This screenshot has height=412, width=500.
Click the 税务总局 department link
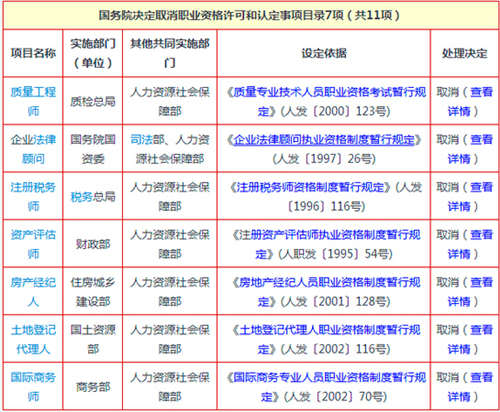click(x=93, y=197)
